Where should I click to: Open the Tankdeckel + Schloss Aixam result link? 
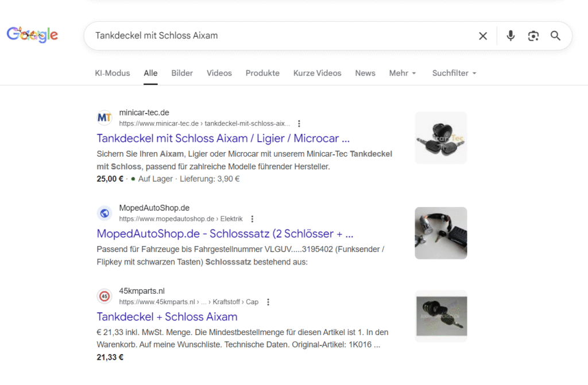(x=167, y=316)
